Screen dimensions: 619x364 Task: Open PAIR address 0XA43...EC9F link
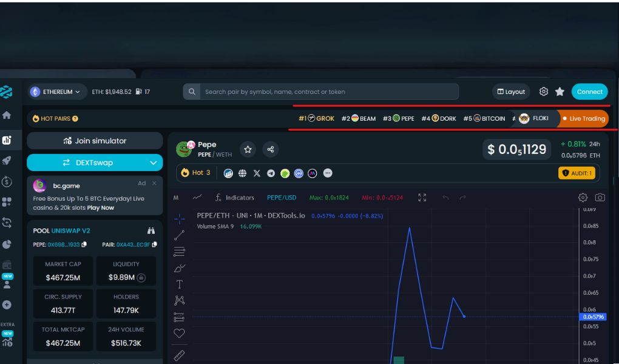pos(133,244)
